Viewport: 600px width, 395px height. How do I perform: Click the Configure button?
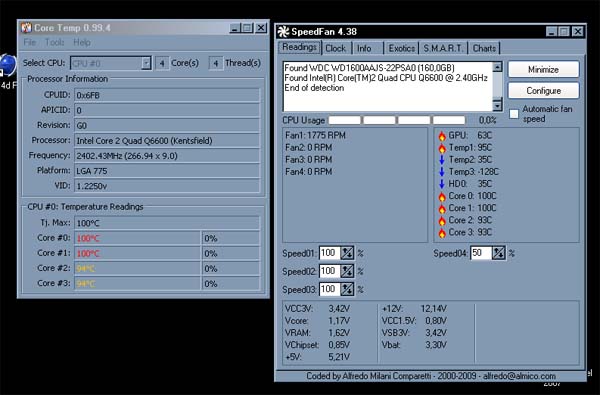point(543,91)
